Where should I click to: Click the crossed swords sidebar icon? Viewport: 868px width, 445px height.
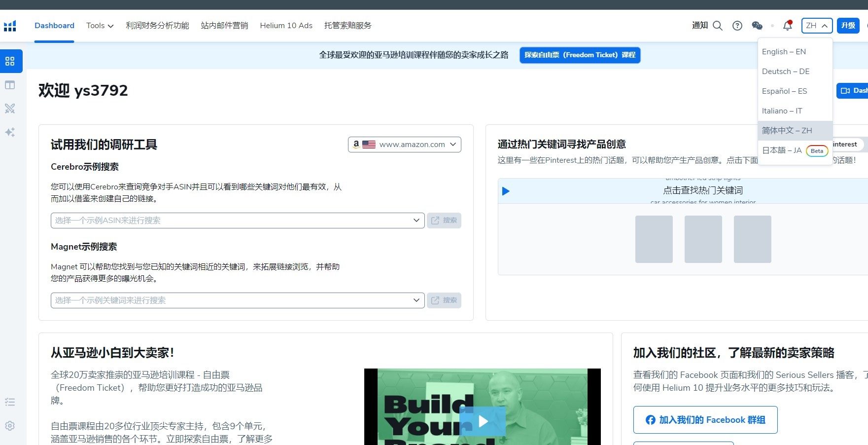[10, 109]
